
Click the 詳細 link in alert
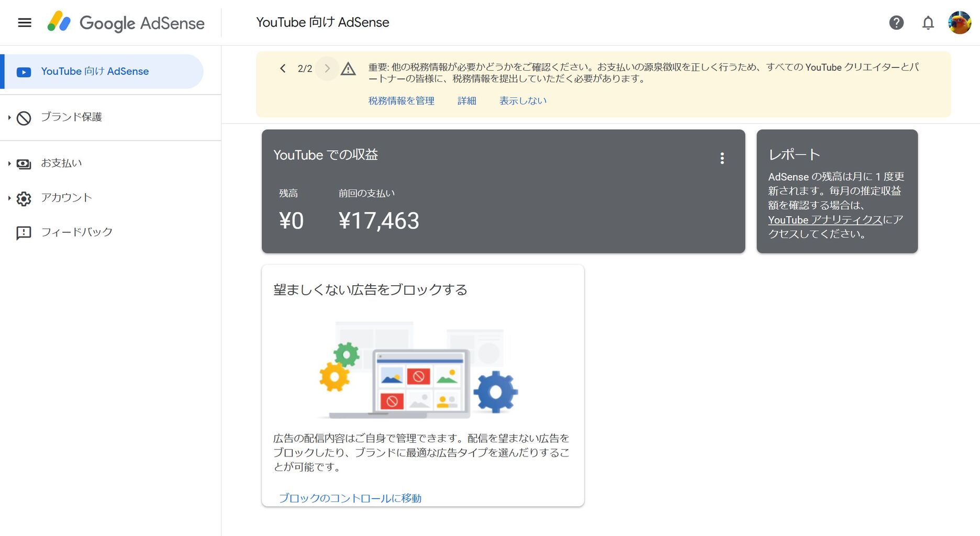click(467, 100)
